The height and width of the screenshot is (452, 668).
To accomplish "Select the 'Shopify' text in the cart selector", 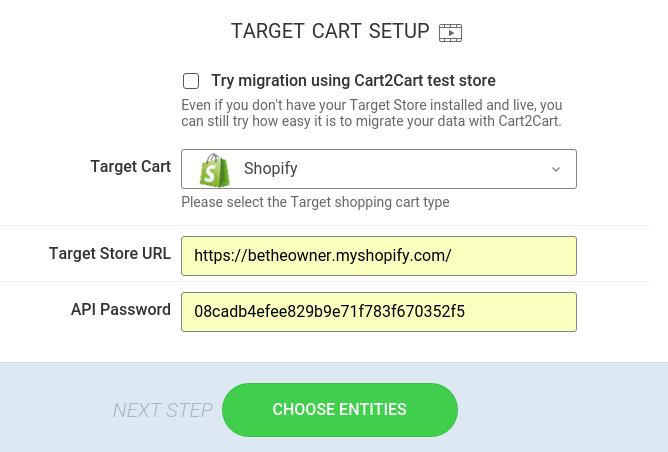I will coord(271,169).
